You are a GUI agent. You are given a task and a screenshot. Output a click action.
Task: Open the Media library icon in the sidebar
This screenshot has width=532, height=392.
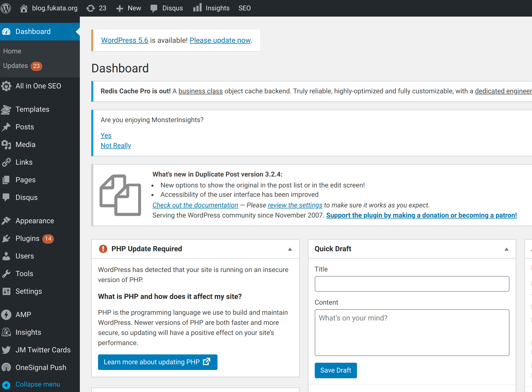pos(6,145)
